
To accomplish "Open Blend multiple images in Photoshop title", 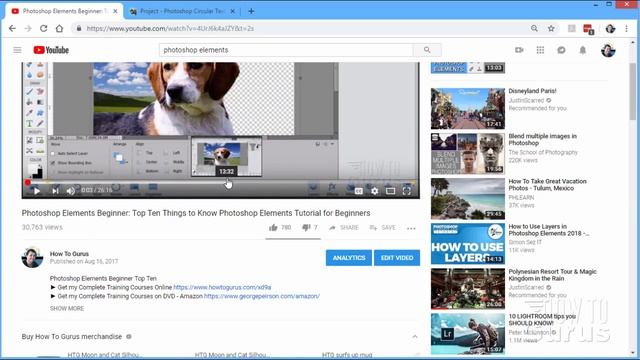I will [542, 139].
